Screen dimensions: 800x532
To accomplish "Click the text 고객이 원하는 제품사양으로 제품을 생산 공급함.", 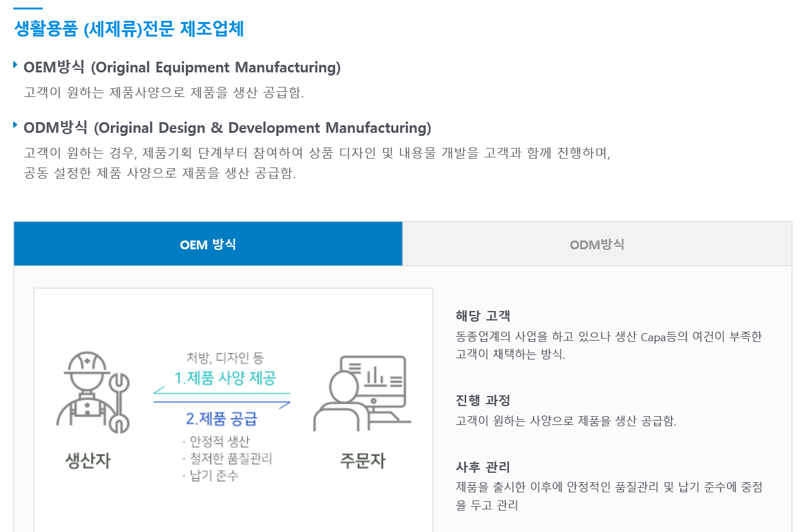I will tap(164, 93).
